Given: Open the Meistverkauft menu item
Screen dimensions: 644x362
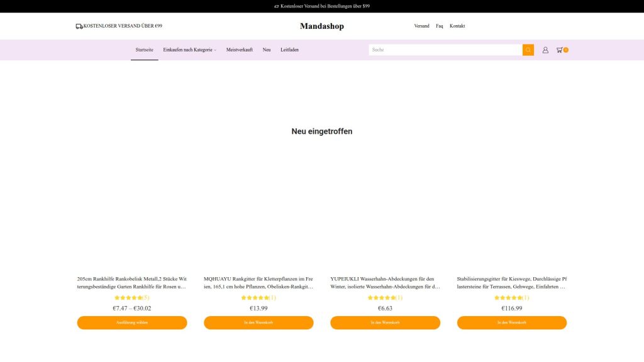Looking at the screenshot, I should point(240,50).
